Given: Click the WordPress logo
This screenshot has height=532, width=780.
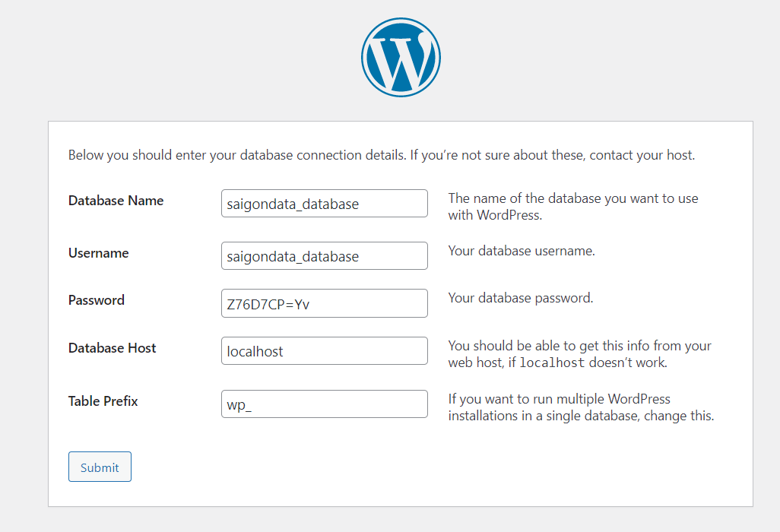Looking at the screenshot, I should 401,58.
